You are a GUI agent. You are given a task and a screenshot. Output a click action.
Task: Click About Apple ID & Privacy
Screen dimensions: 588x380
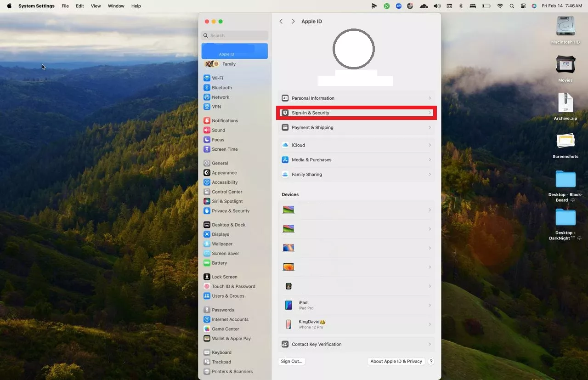coord(396,362)
